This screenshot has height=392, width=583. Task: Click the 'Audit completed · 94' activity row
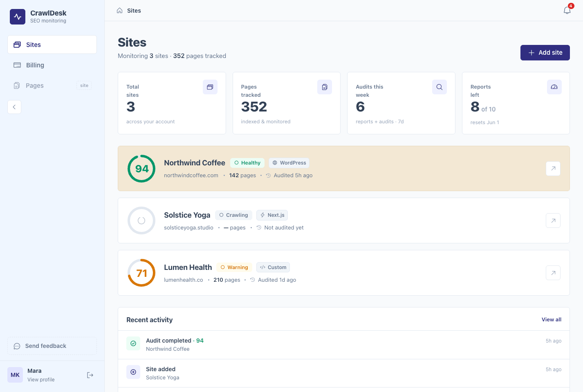pos(344,345)
